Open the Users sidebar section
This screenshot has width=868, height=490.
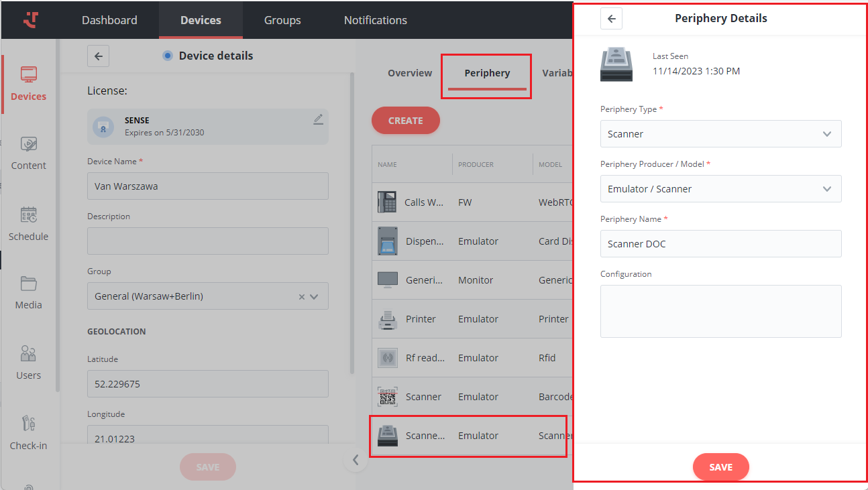28,363
